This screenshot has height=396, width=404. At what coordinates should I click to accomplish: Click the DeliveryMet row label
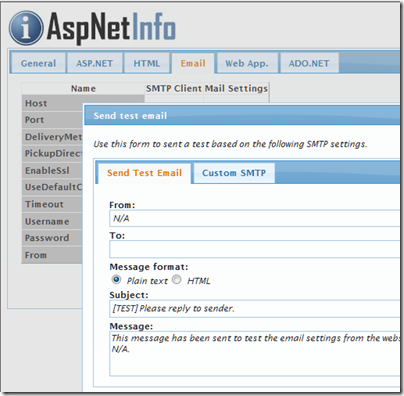pyautogui.click(x=53, y=137)
